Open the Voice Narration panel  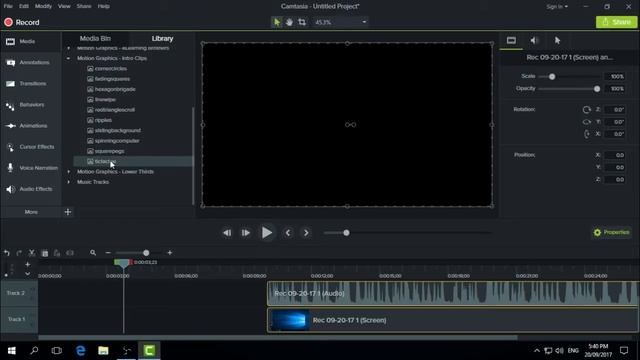point(31,168)
